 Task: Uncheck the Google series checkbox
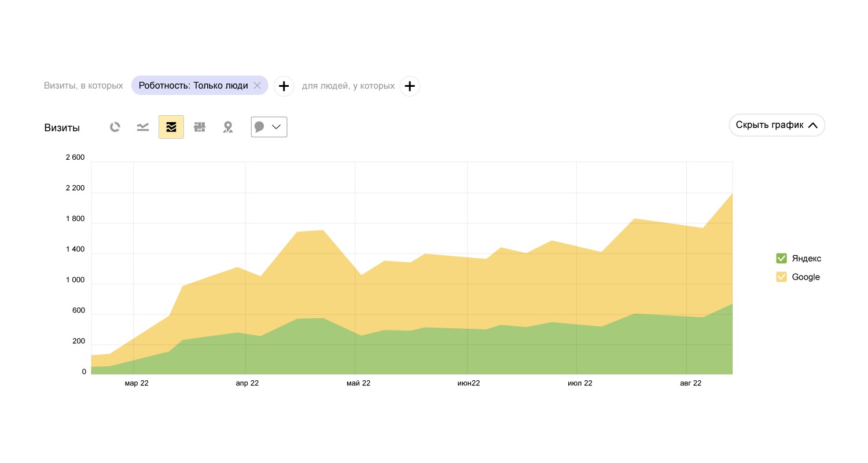click(x=781, y=277)
